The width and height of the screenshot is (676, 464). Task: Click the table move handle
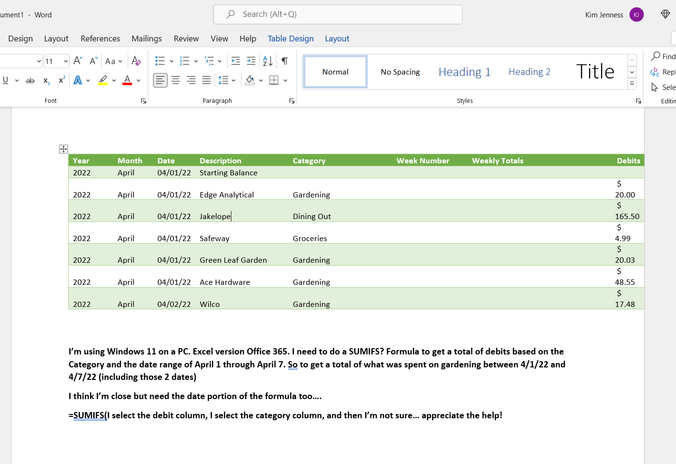pyautogui.click(x=63, y=149)
